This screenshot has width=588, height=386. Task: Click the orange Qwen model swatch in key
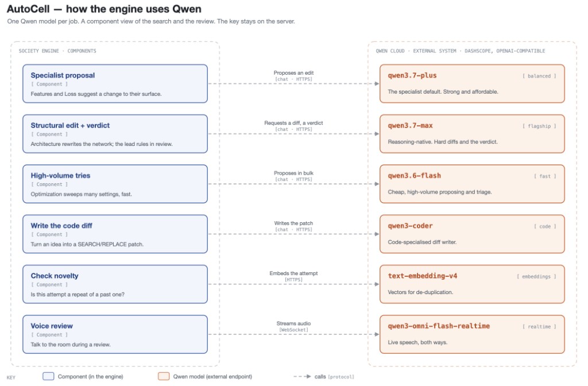164,376
